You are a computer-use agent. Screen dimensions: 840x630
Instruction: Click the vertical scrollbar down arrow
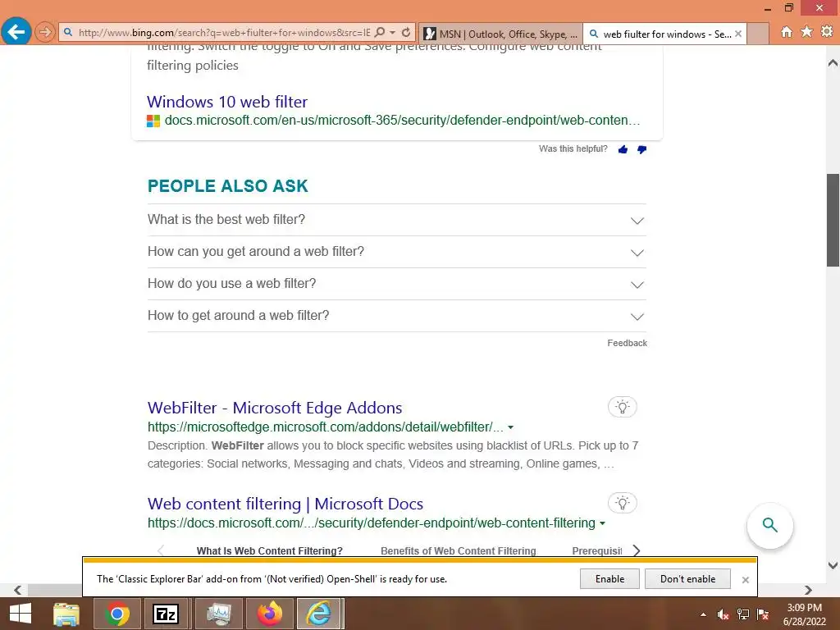tap(833, 565)
